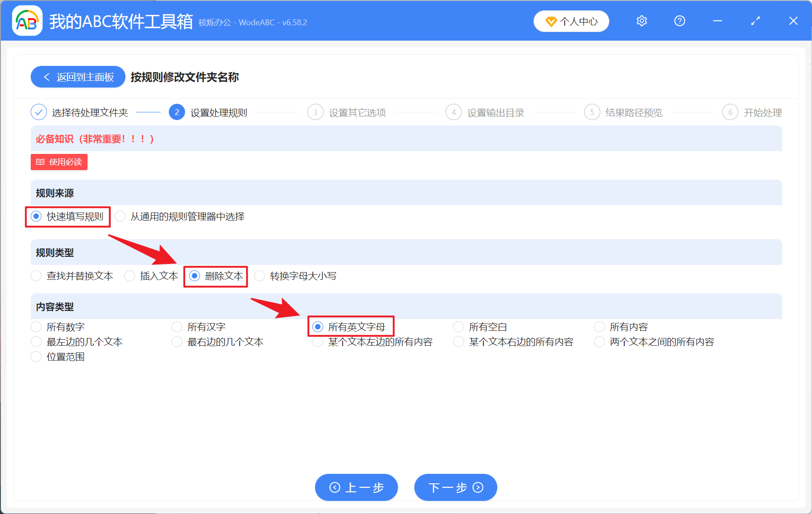This screenshot has width=812, height=514.
Task: Click 返回到主面板 to go back
Action: pos(78,77)
